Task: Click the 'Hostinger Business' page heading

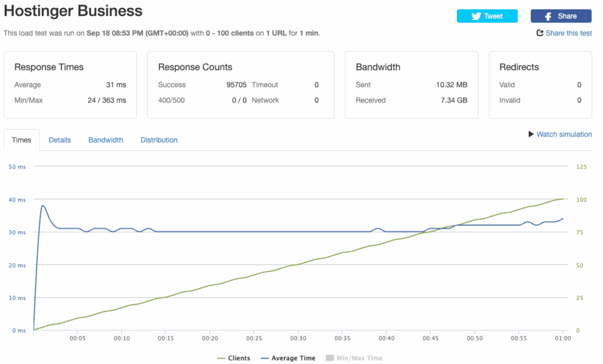Action: pyautogui.click(x=73, y=11)
